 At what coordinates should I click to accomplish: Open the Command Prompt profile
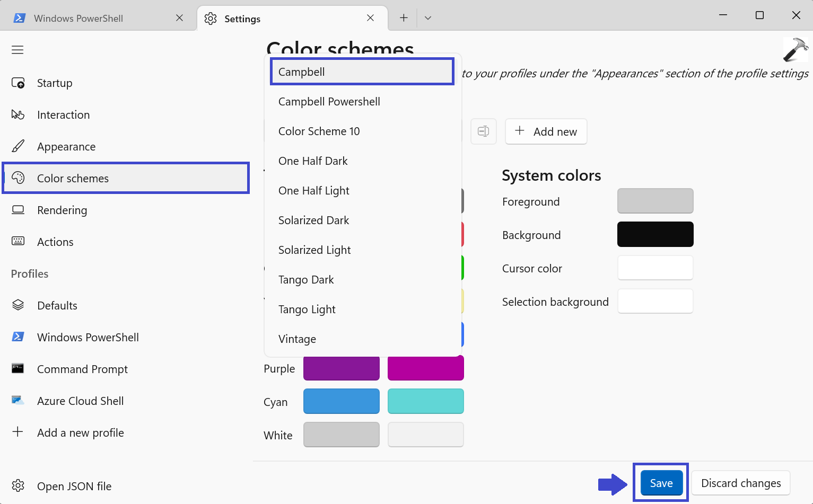[x=82, y=369]
